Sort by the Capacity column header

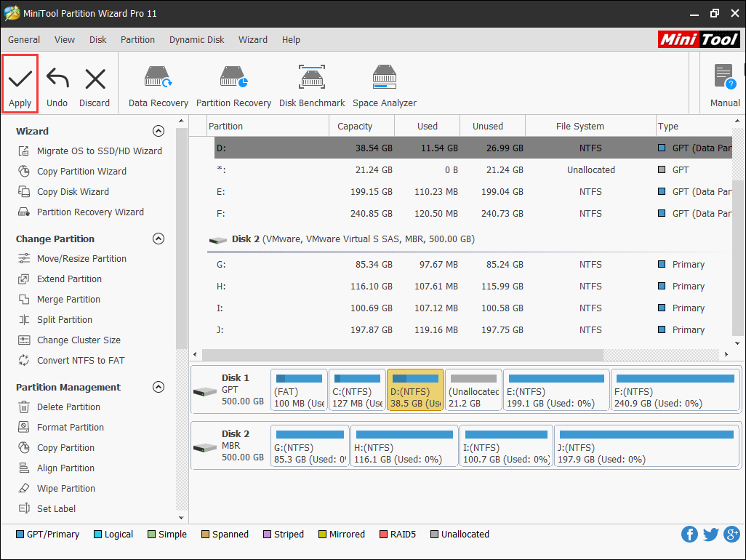361,126
